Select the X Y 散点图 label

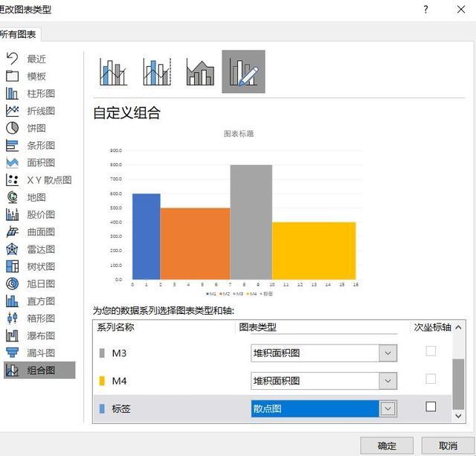(50, 180)
